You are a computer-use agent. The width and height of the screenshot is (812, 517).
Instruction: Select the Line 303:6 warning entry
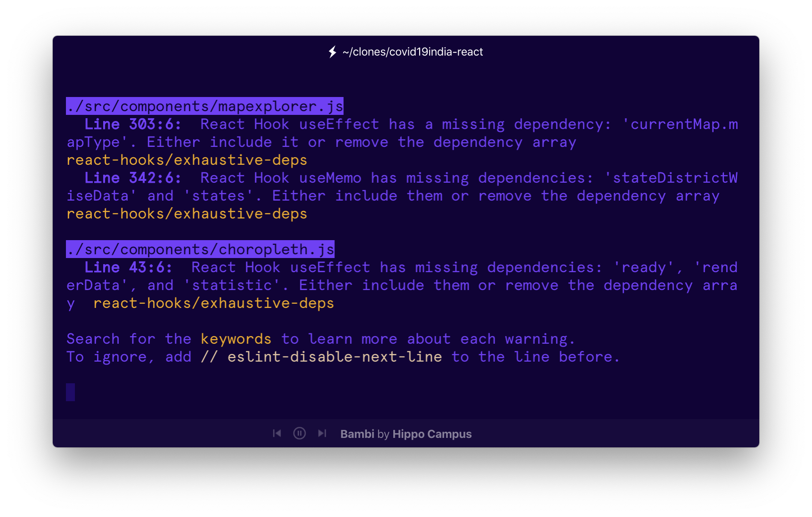coord(133,124)
